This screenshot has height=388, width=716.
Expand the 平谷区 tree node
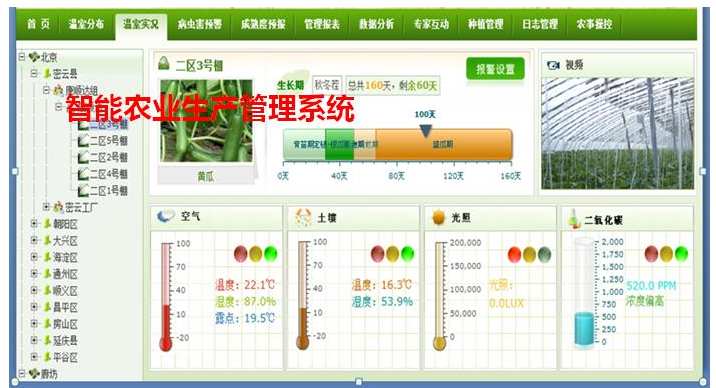[x=34, y=357]
